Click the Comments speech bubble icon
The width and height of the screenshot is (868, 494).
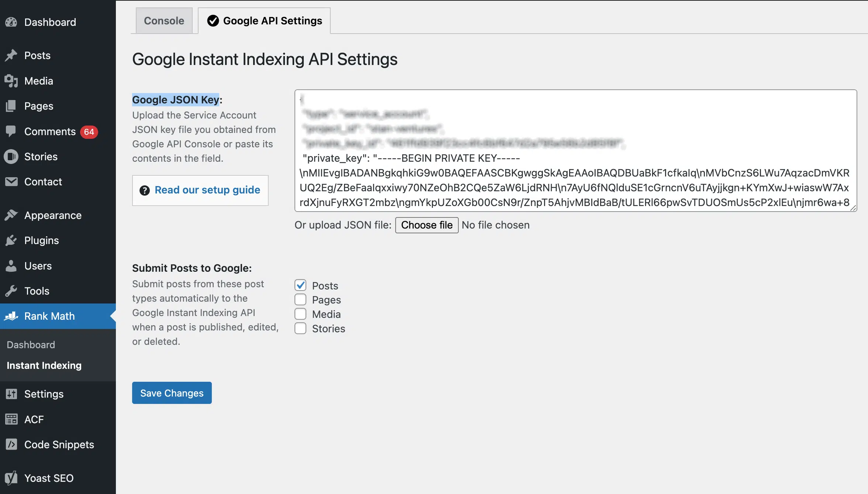click(11, 131)
